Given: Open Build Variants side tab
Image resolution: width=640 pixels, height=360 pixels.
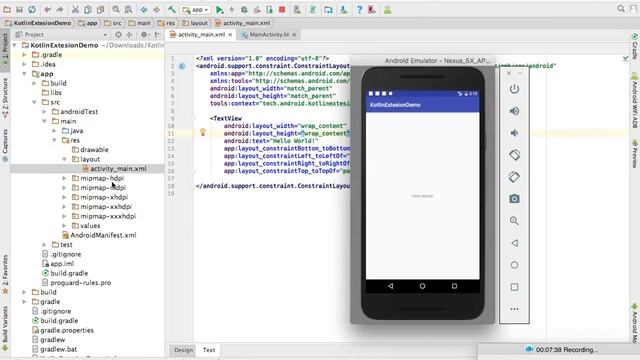Looking at the screenshot, I should [x=5, y=328].
